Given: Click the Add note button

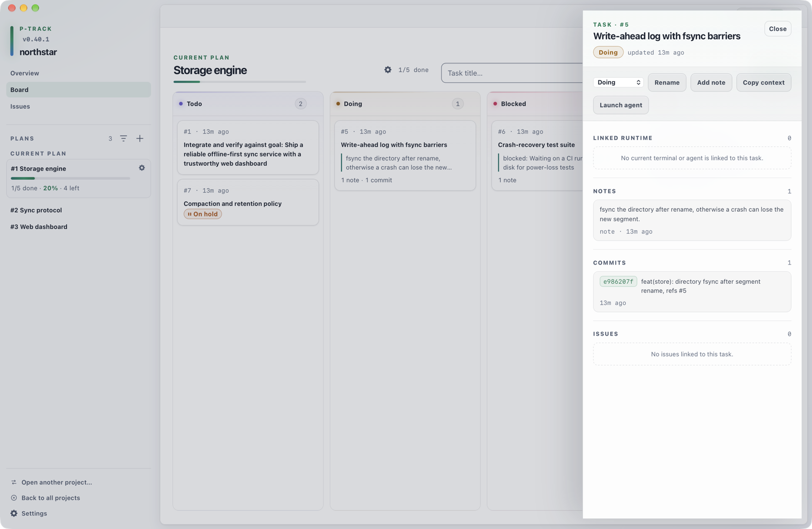Looking at the screenshot, I should coord(711,82).
